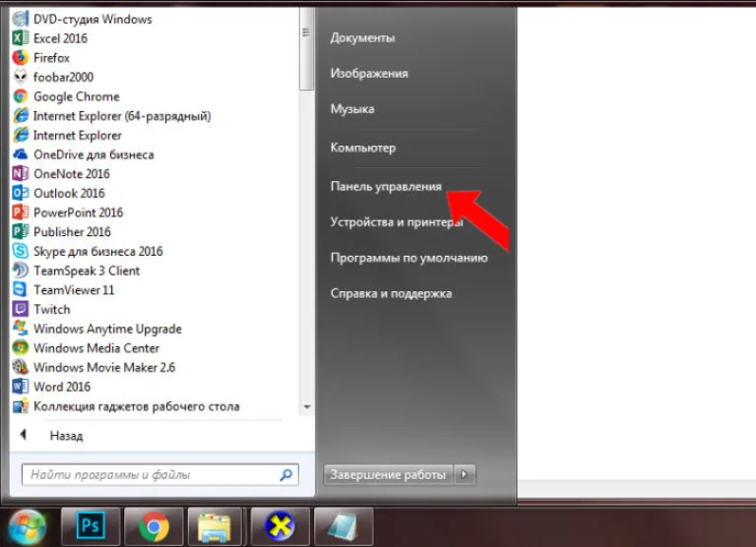This screenshot has height=547, width=756.
Task: Click the foobar2000 text label
Action: point(63,77)
